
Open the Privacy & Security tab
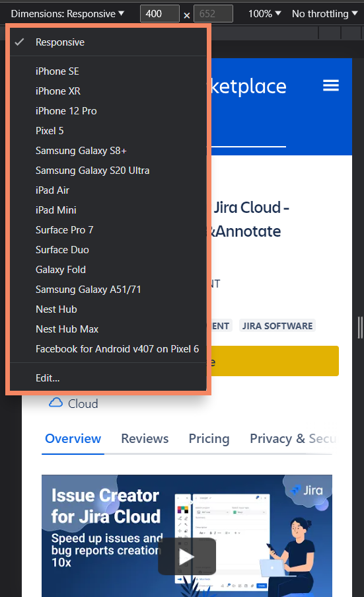293,438
